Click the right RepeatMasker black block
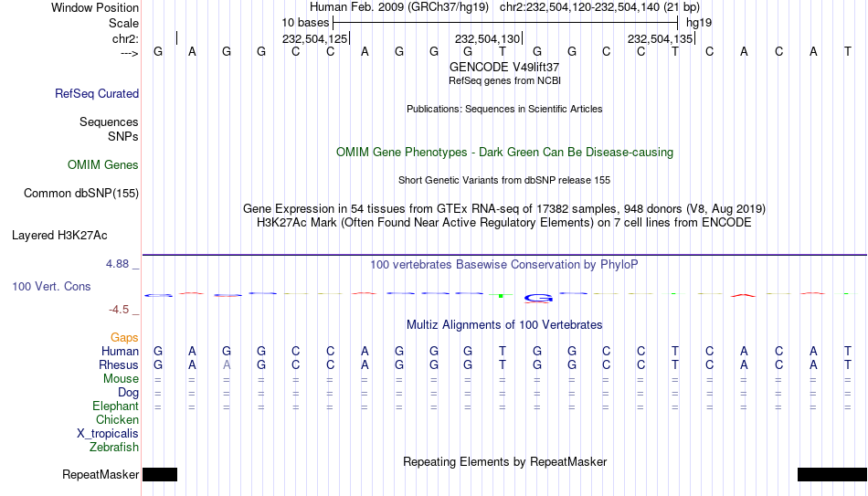 click(832, 474)
